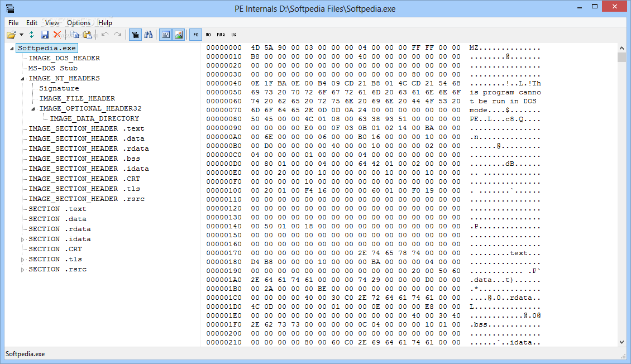
Task: Click the red X close file icon
Action: 57,35
